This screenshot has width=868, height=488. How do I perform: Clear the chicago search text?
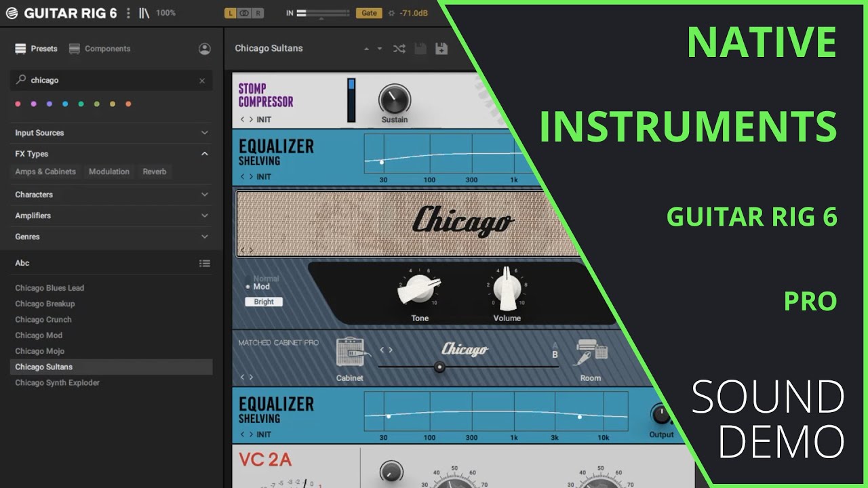pos(201,81)
